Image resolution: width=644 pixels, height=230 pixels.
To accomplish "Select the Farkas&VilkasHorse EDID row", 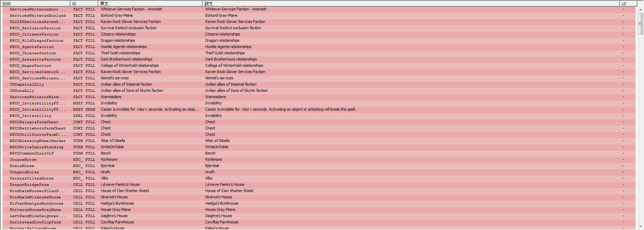I will click(319, 179).
